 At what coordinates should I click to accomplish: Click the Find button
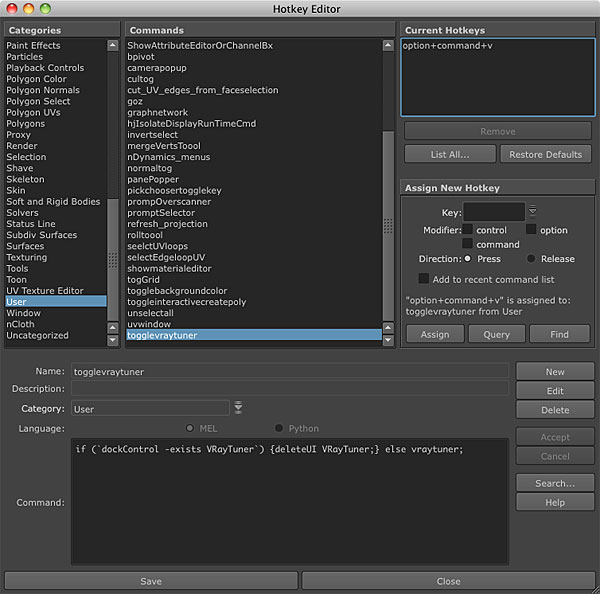[559, 334]
